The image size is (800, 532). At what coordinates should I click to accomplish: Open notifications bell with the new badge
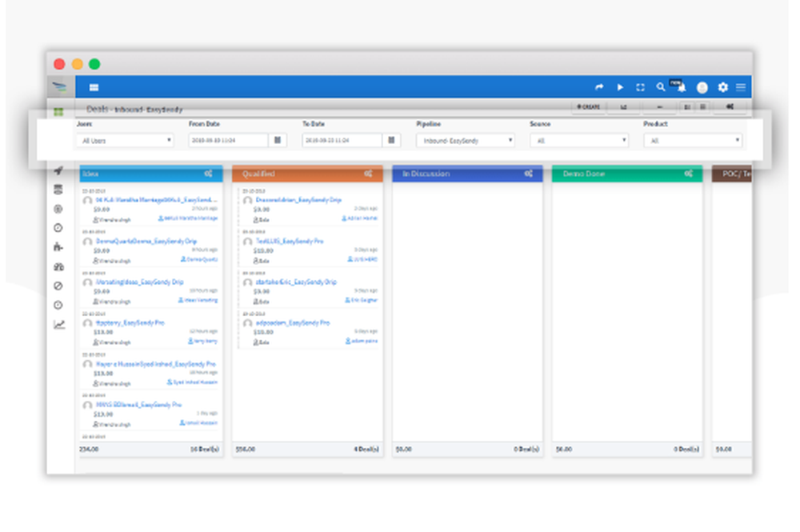(x=680, y=86)
